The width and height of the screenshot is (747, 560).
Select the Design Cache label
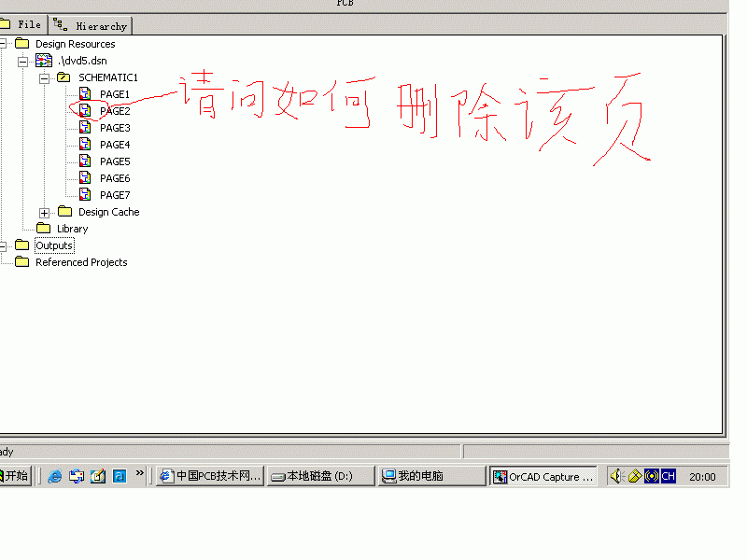tap(109, 212)
